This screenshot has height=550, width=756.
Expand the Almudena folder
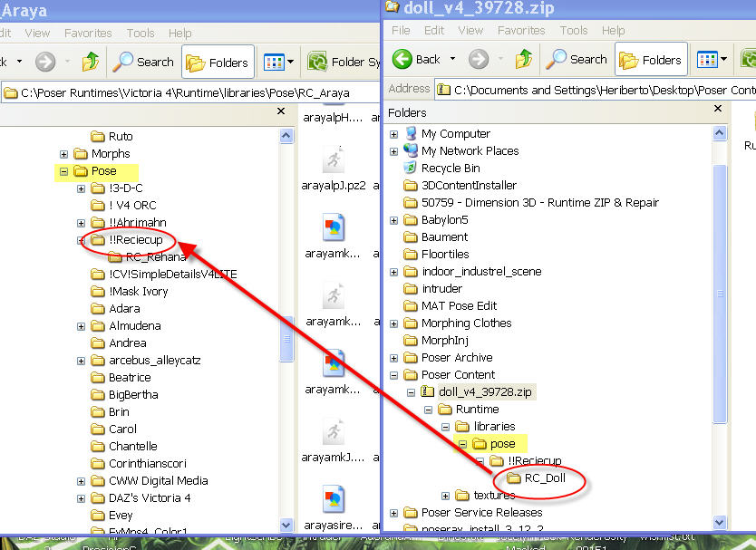[81, 327]
